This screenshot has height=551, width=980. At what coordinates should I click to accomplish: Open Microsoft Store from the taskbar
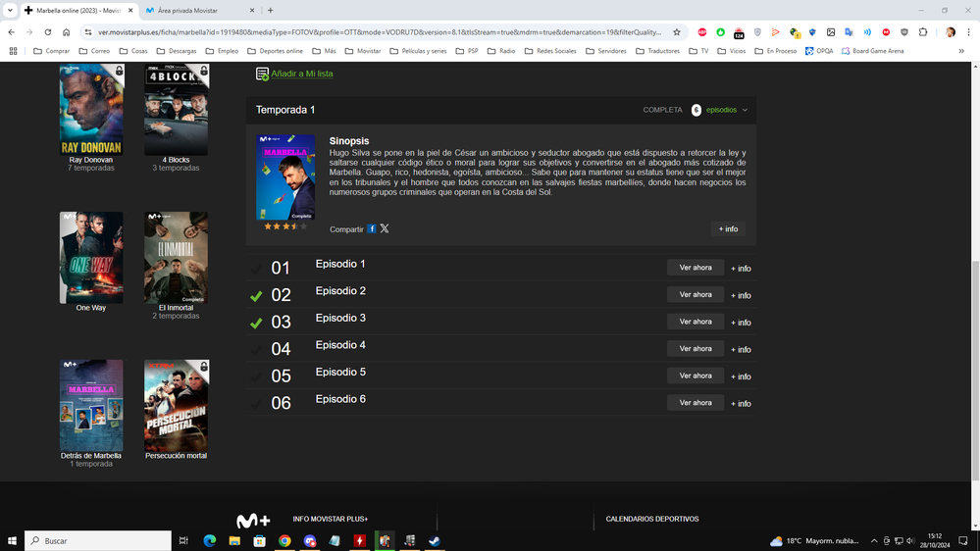(x=259, y=541)
